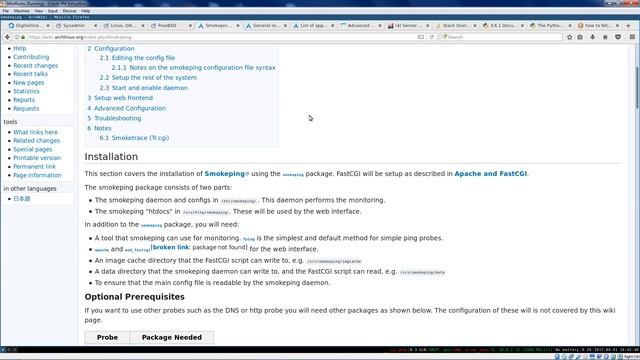The width and height of the screenshot is (640, 360).
Task: Open the Apache and FastCGI link
Action: point(491,173)
